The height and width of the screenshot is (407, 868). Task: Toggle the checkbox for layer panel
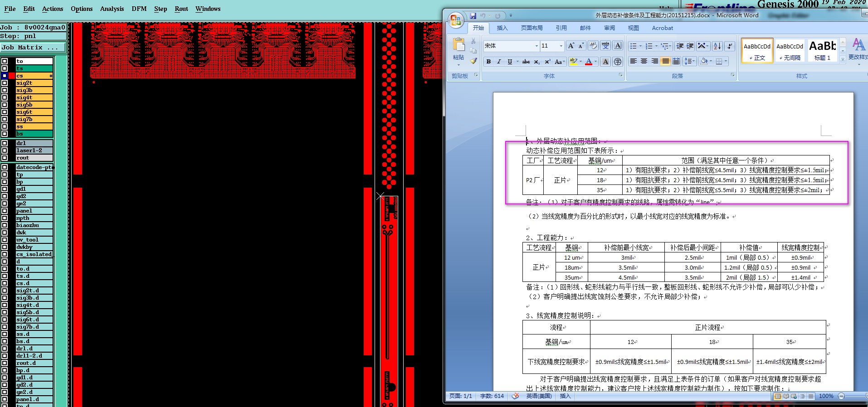[5, 211]
